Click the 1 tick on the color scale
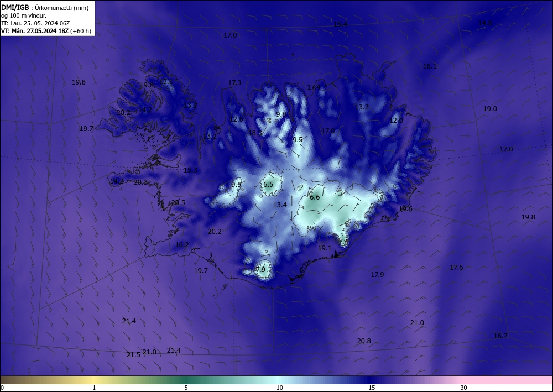Viewport: 553px width, 392px height. tap(94, 388)
